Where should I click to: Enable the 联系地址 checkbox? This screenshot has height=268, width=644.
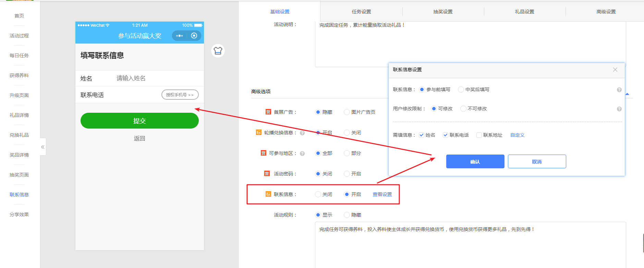click(479, 135)
